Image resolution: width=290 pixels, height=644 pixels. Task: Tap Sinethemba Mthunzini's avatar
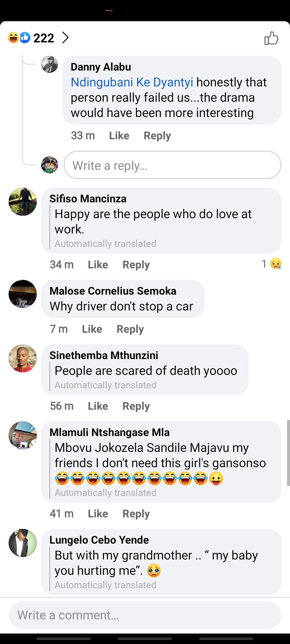[x=23, y=358]
